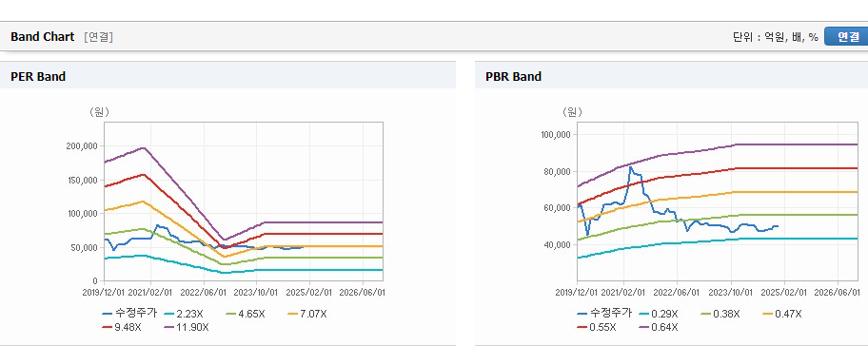868x346 pixels.
Task: Click the 50,000 axis label in PER chart
Action: [x=84, y=247]
